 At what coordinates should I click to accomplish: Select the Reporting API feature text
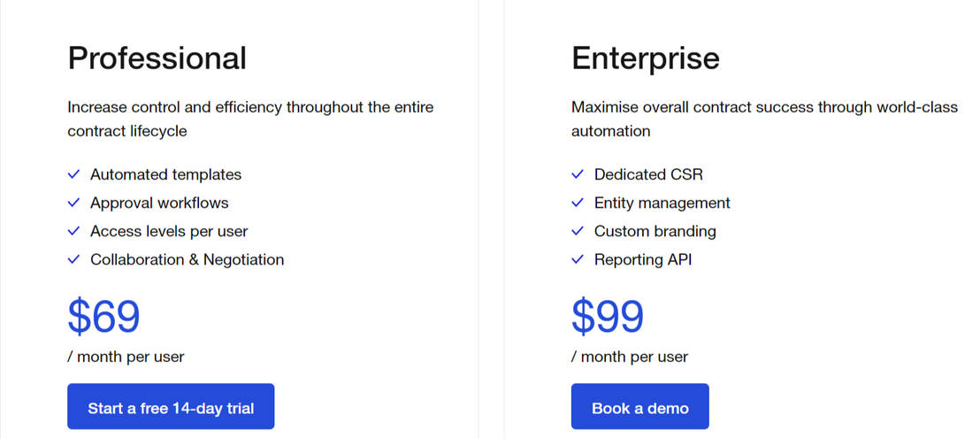[x=643, y=259]
